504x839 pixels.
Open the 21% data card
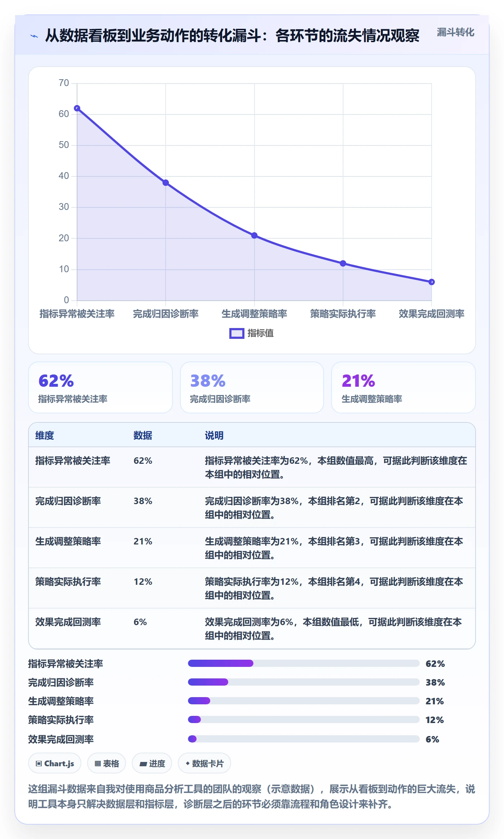pyautogui.click(x=404, y=387)
